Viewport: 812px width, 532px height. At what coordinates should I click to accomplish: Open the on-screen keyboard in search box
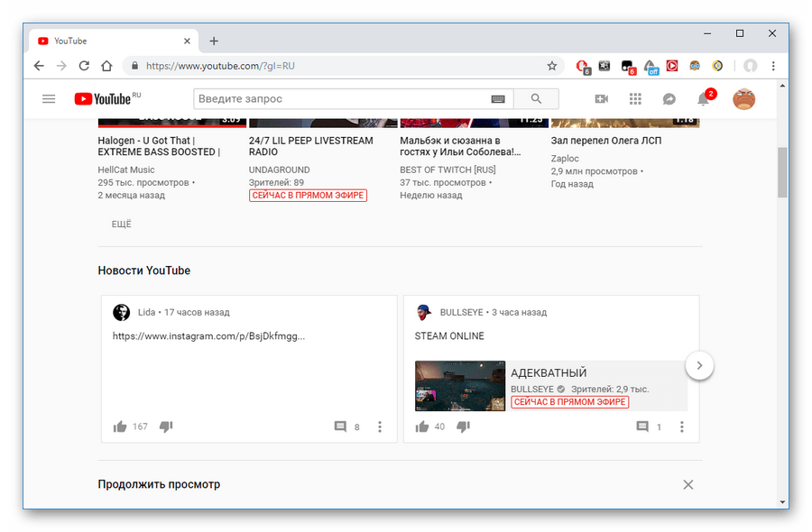[x=498, y=99]
